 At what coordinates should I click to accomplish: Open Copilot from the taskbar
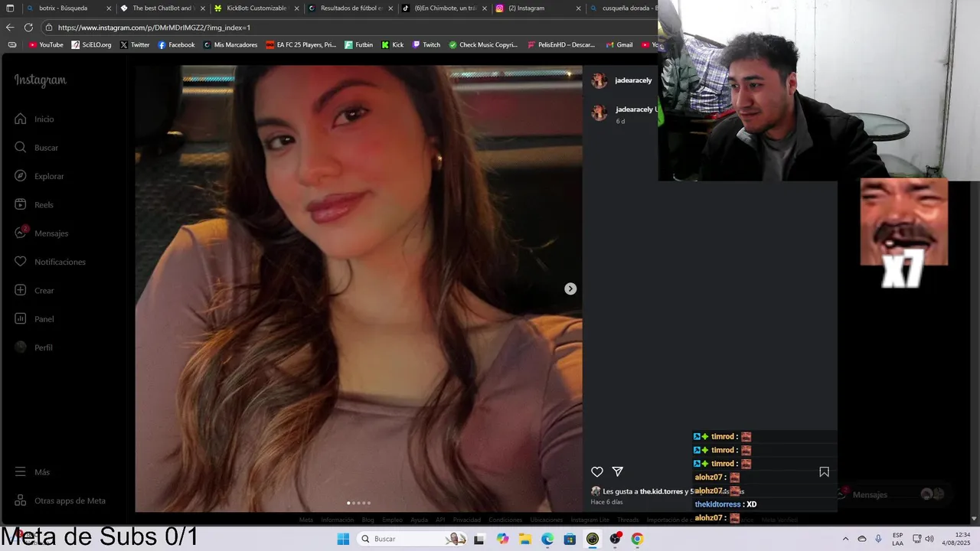(x=502, y=539)
